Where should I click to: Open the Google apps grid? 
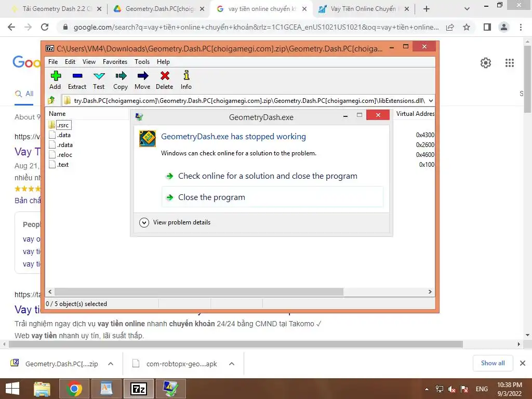point(510,63)
